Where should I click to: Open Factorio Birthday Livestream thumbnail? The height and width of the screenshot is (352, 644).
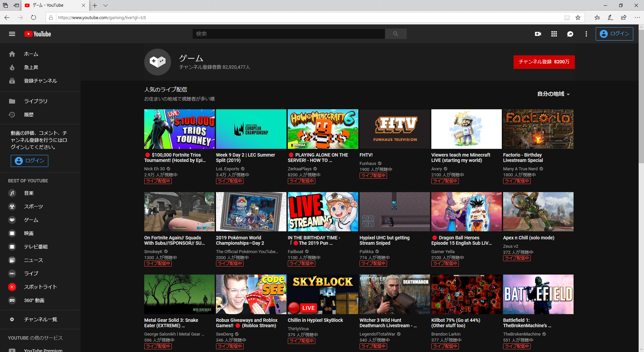tap(538, 129)
